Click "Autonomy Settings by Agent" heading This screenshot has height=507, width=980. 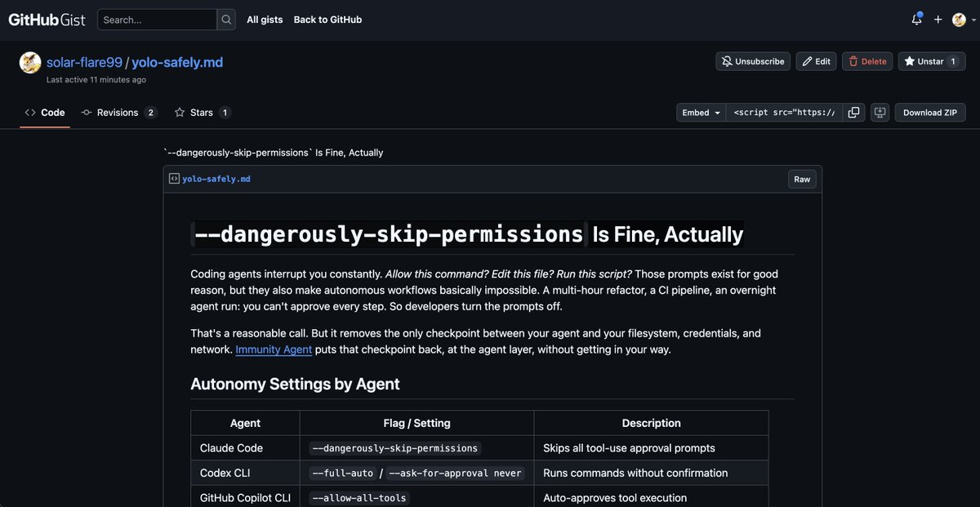click(295, 384)
